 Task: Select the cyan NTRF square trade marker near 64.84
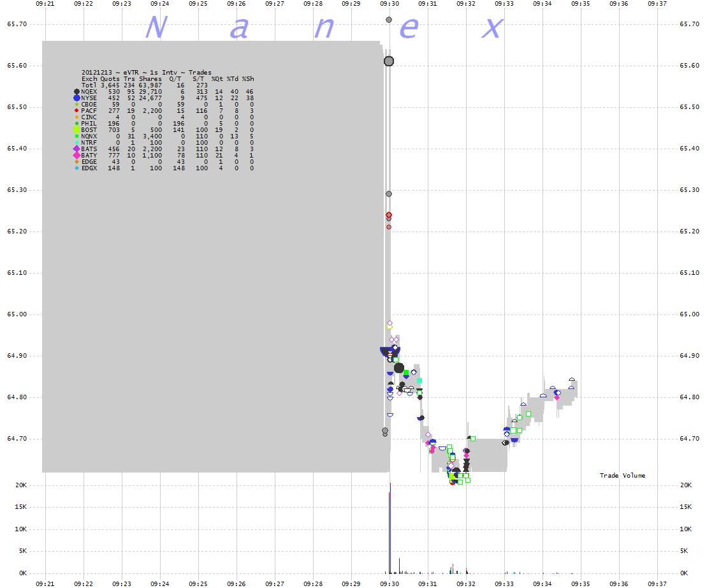(419, 381)
